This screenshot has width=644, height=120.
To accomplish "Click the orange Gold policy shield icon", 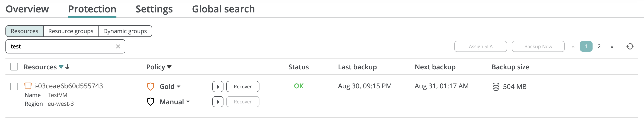I will click(150, 86).
